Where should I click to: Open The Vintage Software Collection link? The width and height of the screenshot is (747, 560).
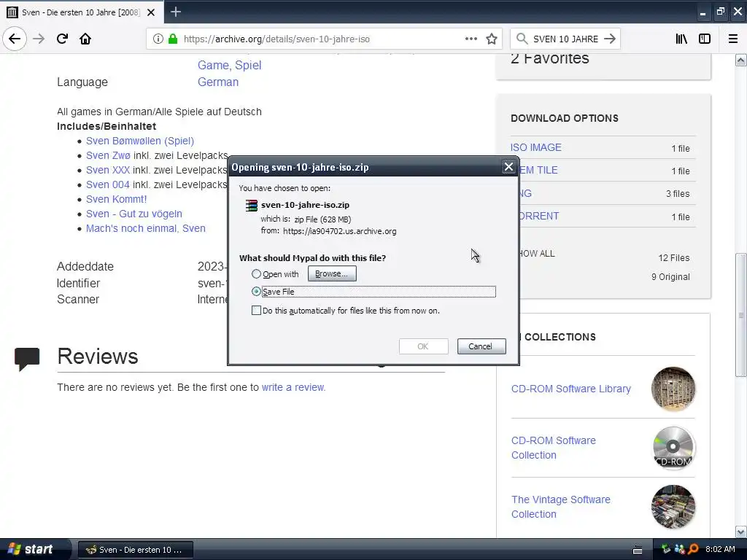click(x=561, y=507)
